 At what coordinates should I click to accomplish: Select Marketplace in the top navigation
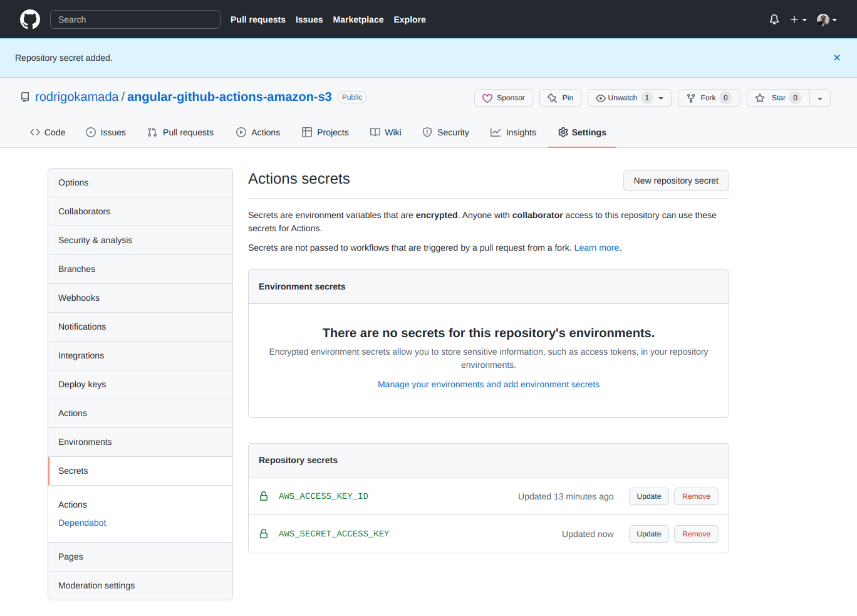[358, 19]
